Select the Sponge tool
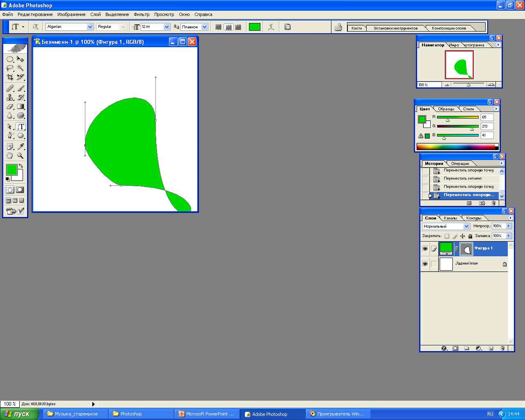This screenshot has width=525, height=420. 21,116
